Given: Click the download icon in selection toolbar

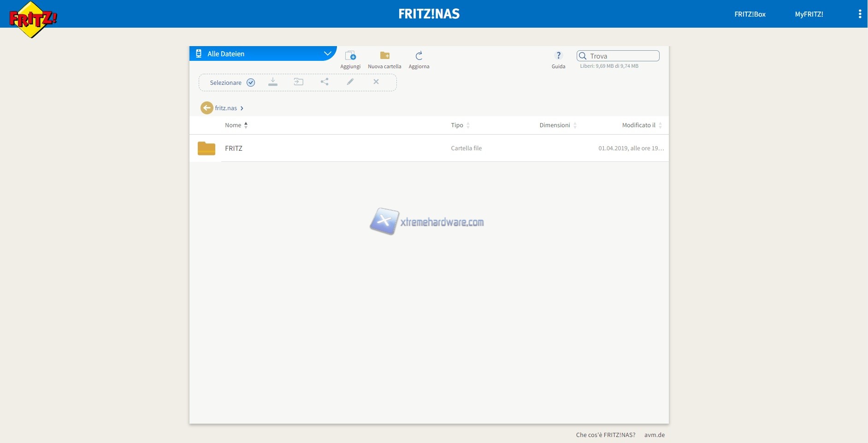Looking at the screenshot, I should pyautogui.click(x=273, y=82).
